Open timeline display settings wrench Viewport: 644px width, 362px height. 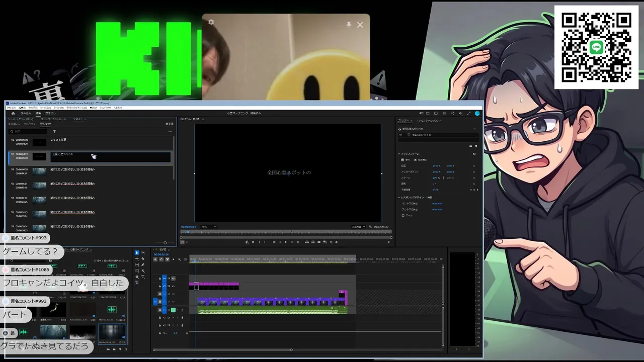(179, 259)
